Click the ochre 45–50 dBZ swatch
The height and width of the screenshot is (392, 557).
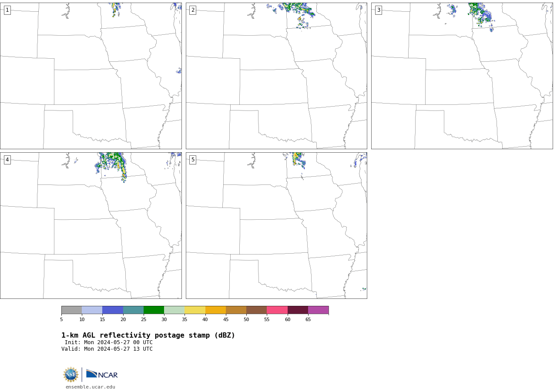236,310
